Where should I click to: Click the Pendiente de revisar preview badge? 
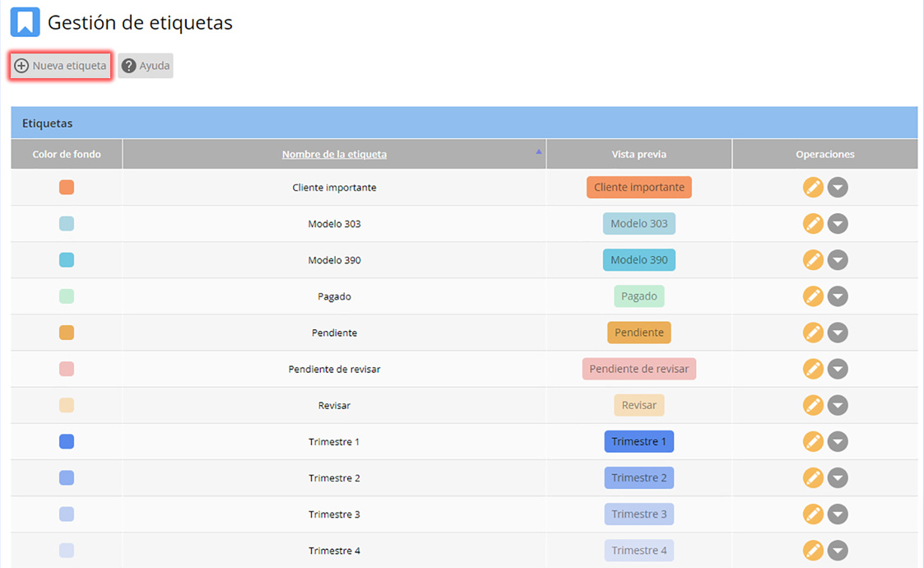(x=638, y=369)
